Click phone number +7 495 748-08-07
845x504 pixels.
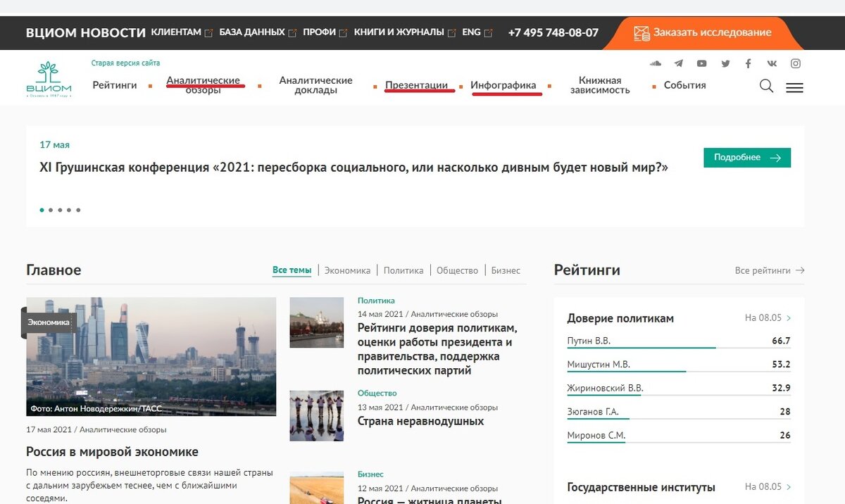click(553, 32)
